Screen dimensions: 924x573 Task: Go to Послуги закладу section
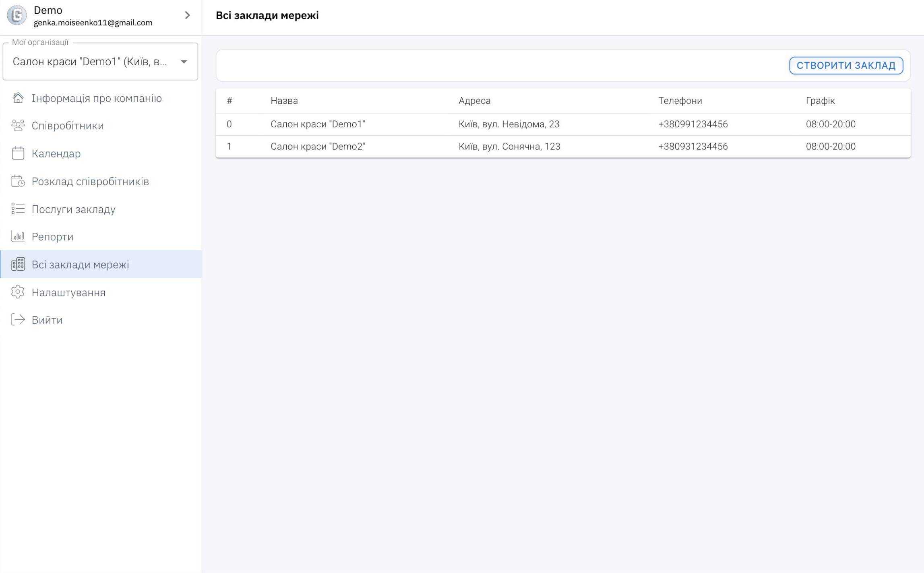point(74,209)
